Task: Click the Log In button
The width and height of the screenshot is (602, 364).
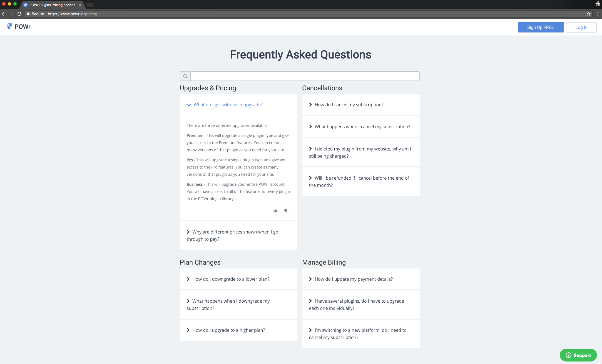Action: click(x=581, y=27)
